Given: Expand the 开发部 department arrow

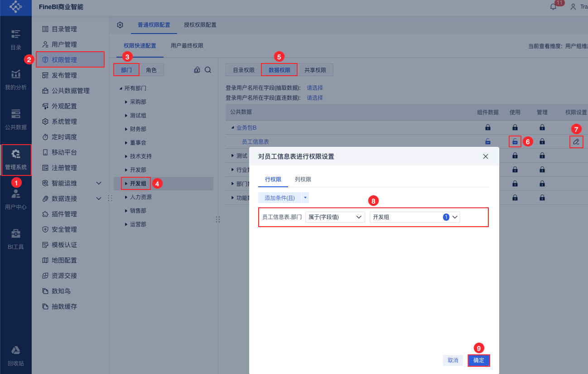Looking at the screenshot, I should click(126, 170).
